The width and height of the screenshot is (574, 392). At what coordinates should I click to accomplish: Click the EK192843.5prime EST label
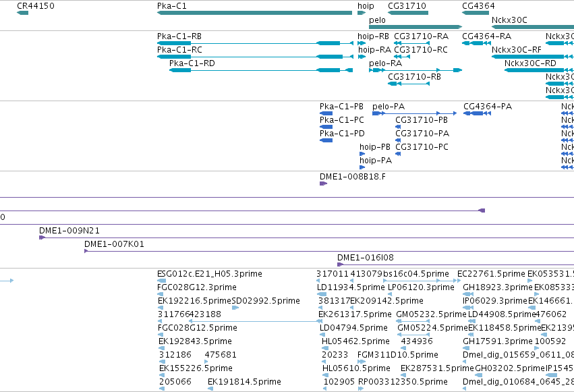click(195, 341)
